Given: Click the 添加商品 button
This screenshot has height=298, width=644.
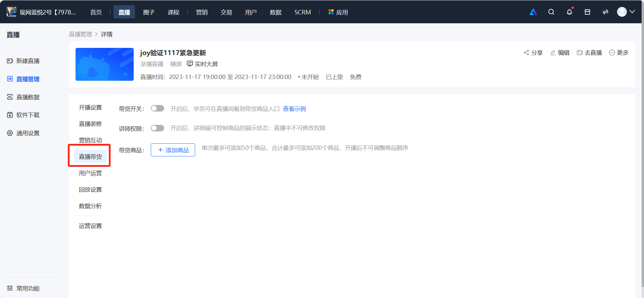Looking at the screenshot, I should coord(173,150).
